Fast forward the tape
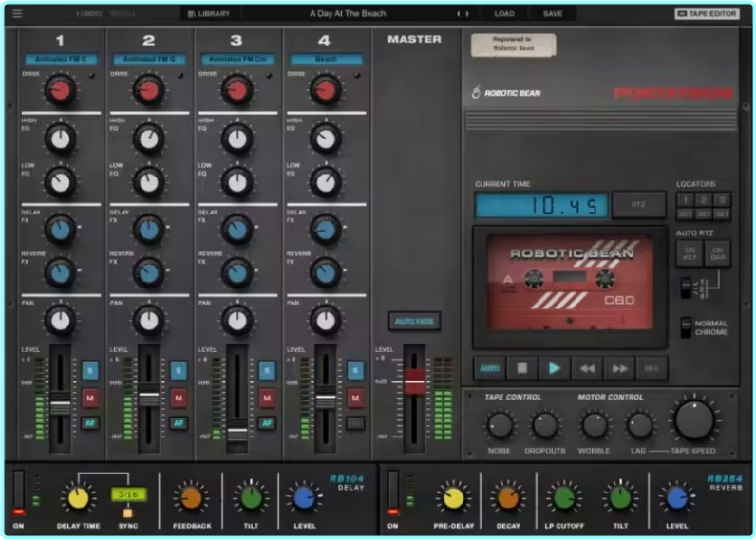Viewport: 756px width, 539px height. coord(620,368)
